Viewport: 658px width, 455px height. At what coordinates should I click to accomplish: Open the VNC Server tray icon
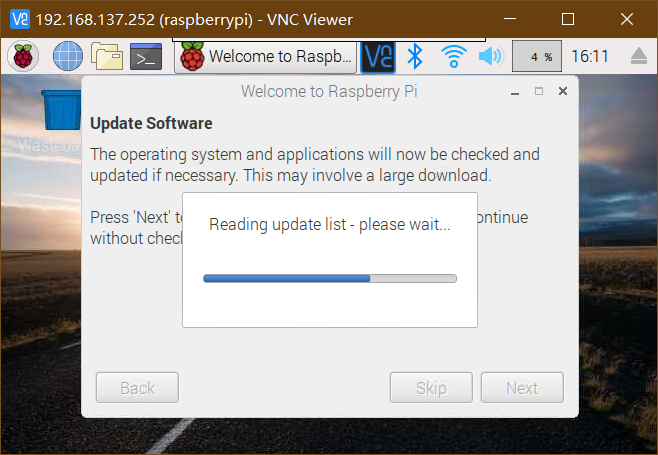coord(378,56)
